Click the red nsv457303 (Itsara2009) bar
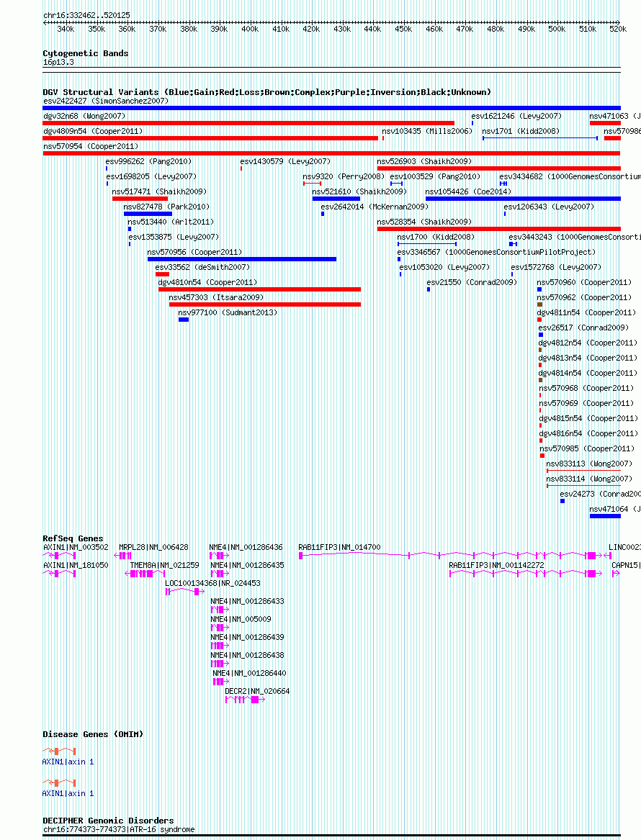 click(x=265, y=304)
